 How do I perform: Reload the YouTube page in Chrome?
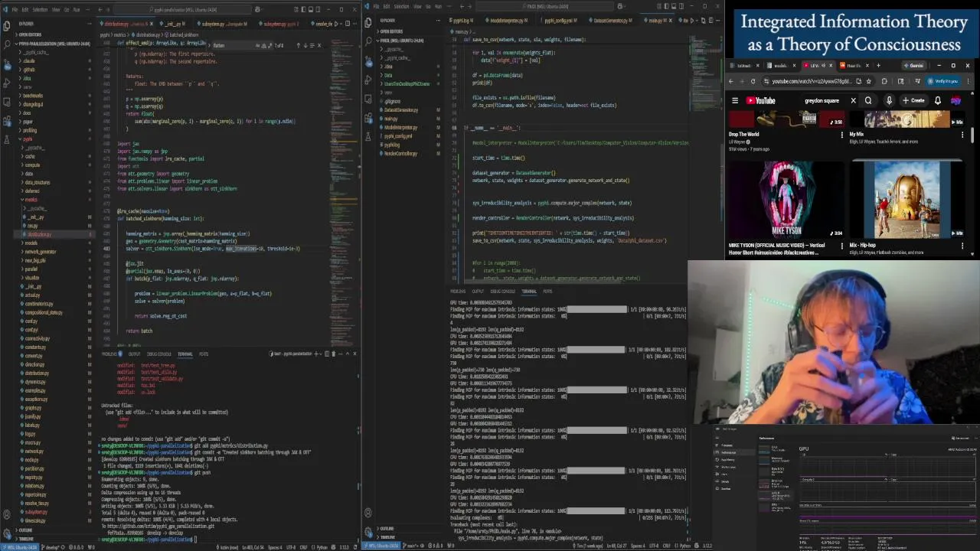pos(753,81)
